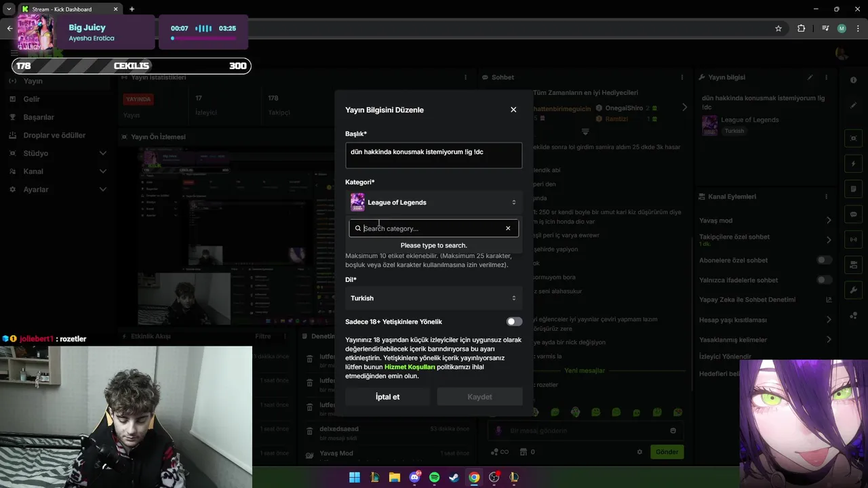
Task: Open chat settings gear icon near Gönder
Action: (639, 452)
